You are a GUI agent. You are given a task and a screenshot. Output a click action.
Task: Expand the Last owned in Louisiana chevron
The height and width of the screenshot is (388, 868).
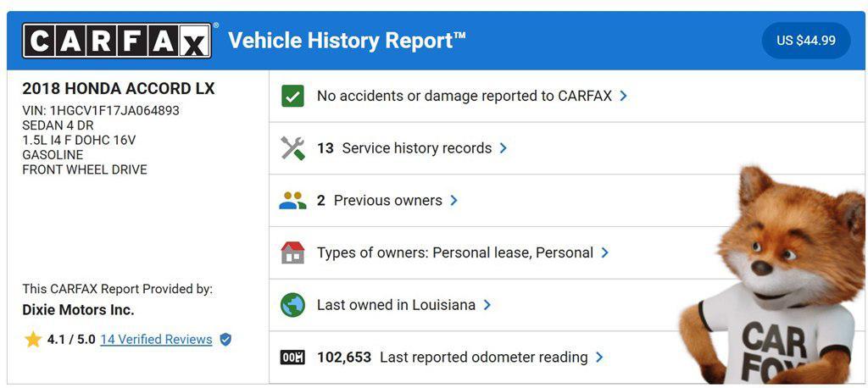[487, 305]
